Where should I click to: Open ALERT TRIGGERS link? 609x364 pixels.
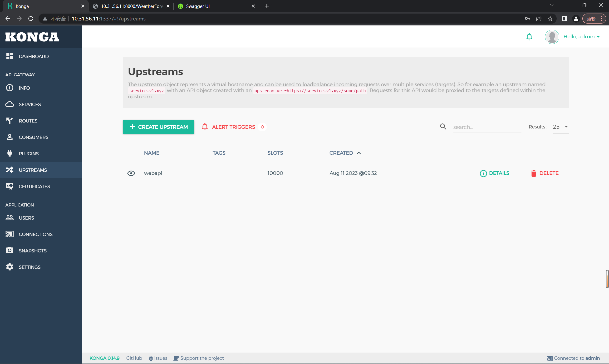pyautogui.click(x=234, y=127)
